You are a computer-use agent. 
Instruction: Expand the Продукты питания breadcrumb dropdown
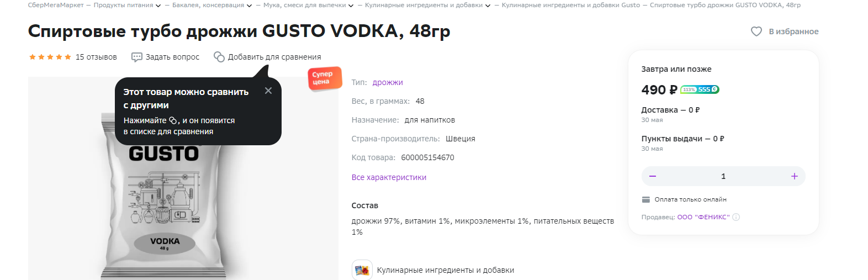158,6
